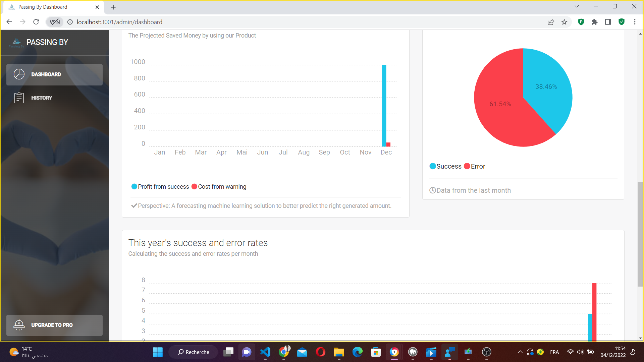Open the Chrome three-dot menu
Image resolution: width=644 pixels, height=362 pixels.
coord(635,22)
